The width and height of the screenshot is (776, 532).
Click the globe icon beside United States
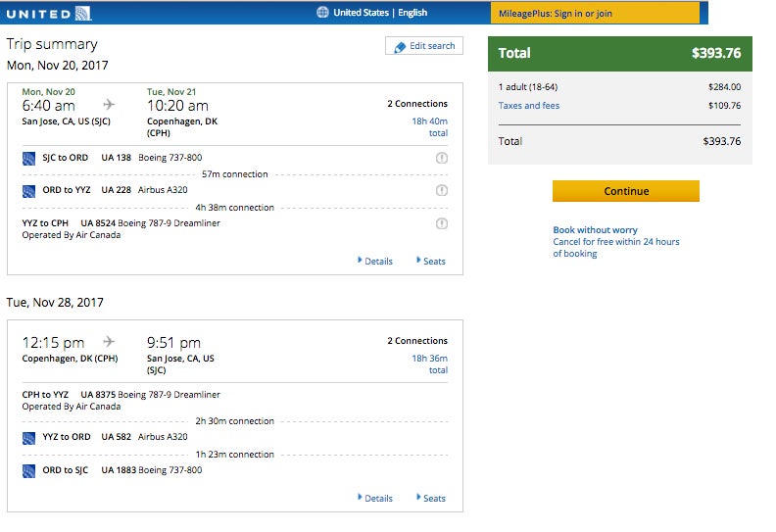(322, 13)
